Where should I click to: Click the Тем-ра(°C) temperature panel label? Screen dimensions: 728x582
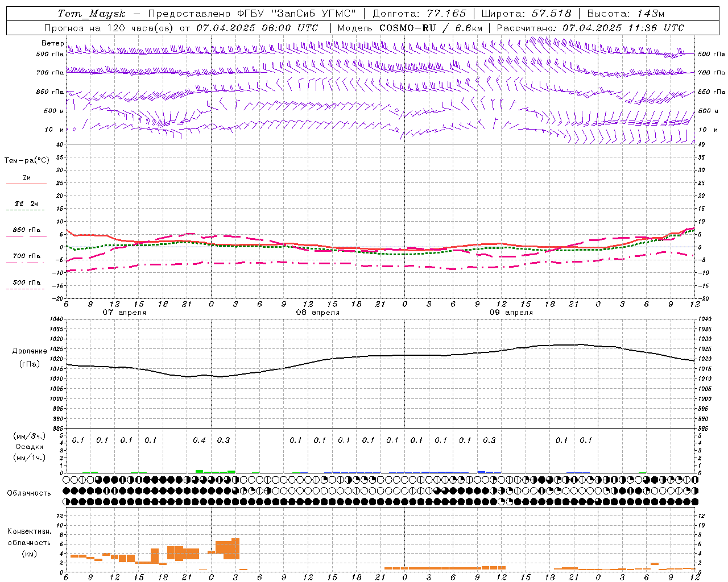27,161
